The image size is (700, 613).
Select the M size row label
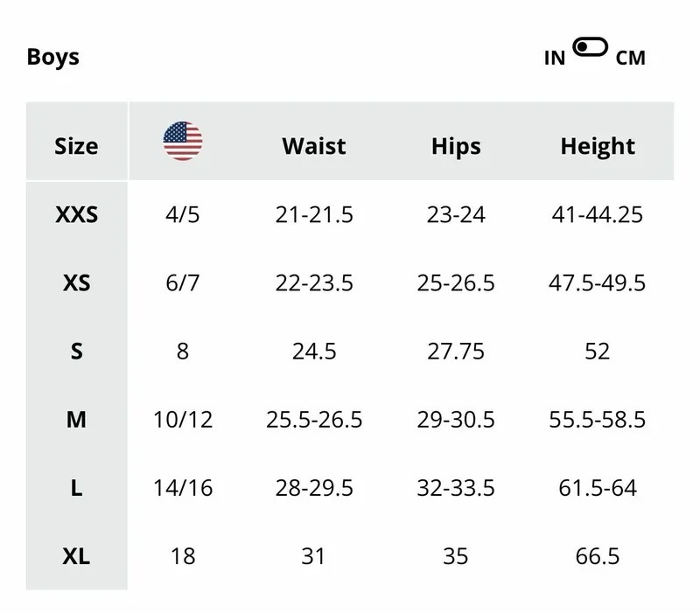click(x=76, y=419)
